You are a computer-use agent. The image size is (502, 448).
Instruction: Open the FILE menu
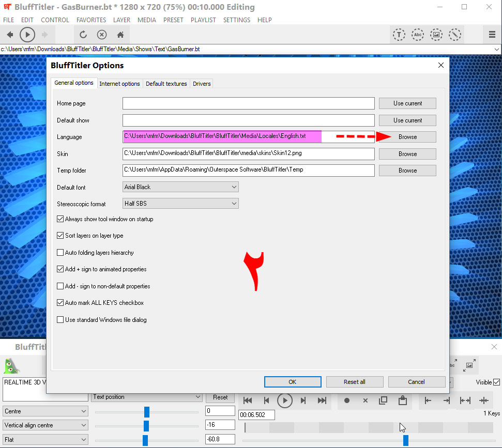[9, 20]
